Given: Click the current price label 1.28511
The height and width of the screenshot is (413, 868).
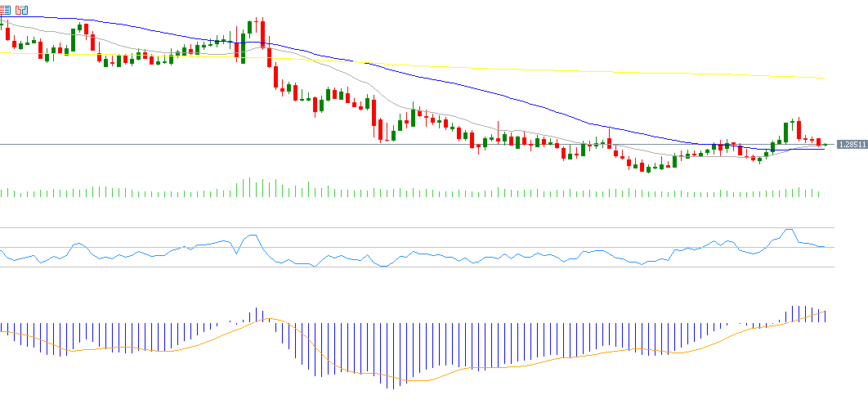Looking at the screenshot, I should point(852,145).
